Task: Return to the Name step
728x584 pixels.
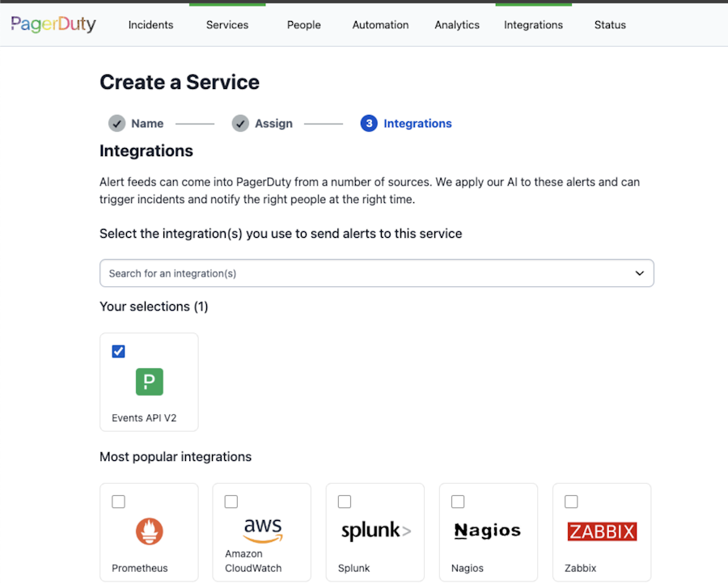Action: [x=147, y=124]
